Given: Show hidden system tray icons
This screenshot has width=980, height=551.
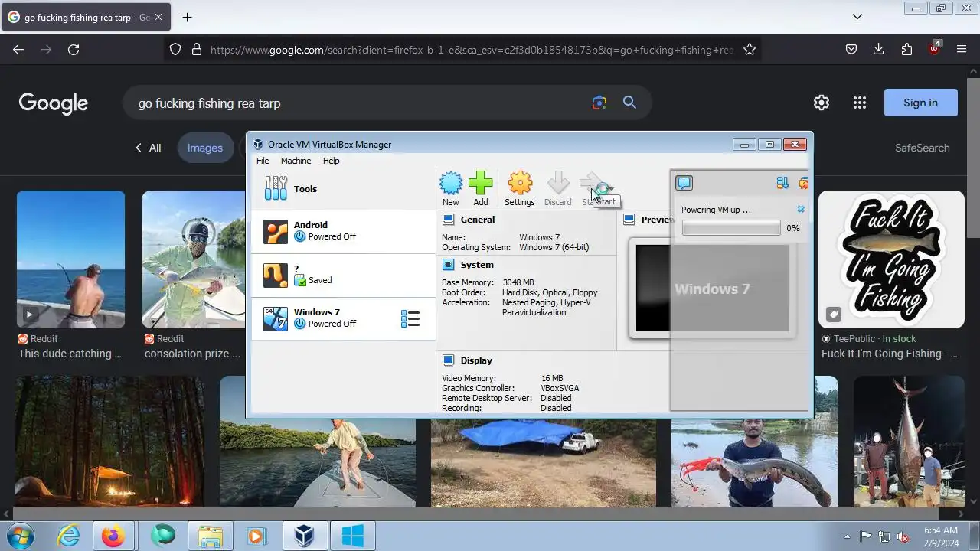Looking at the screenshot, I should 847,536.
